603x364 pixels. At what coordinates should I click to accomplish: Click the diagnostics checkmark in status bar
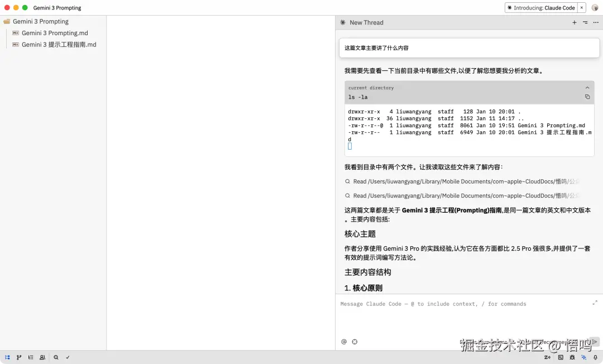(x=68, y=357)
